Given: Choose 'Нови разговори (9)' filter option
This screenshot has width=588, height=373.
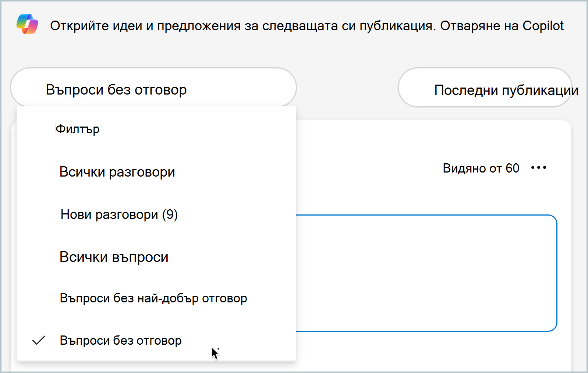Looking at the screenshot, I should [156, 214].
